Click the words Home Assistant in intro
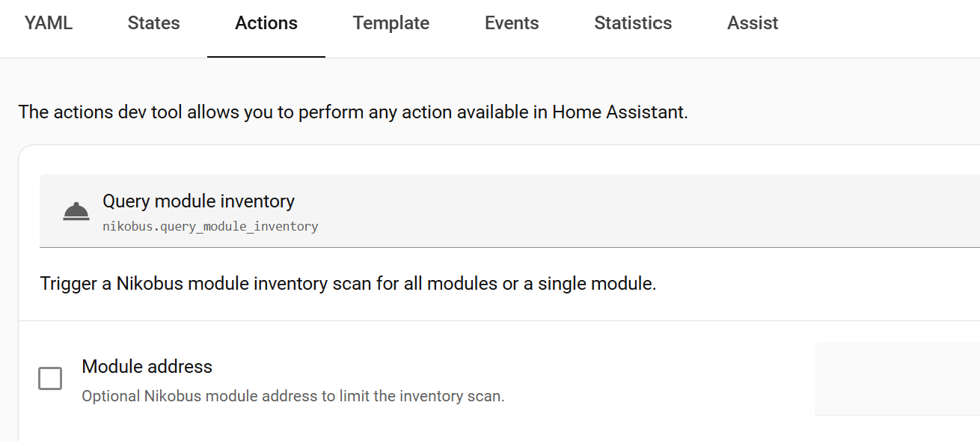This screenshot has width=980, height=441. click(618, 112)
